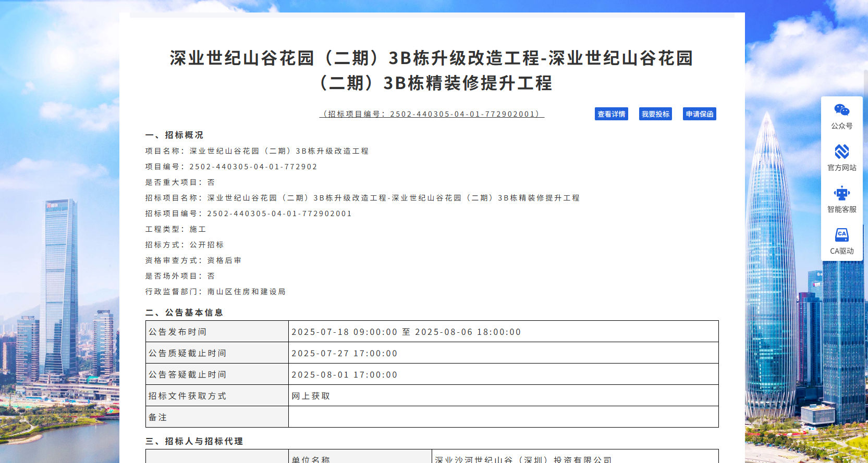Click the 备注 label cell
This screenshot has height=463, width=868.
(217, 417)
